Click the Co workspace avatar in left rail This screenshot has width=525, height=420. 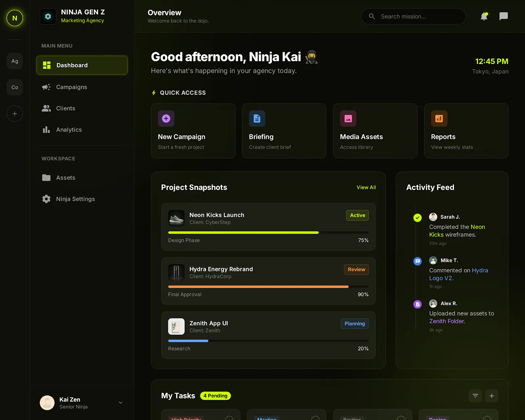(x=14, y=87)
